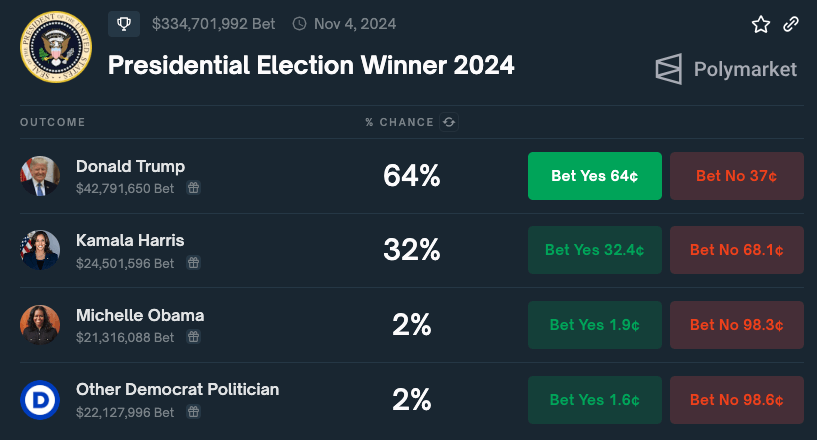The image size is (817, 440).
Task: Choose Bet No 68.1¢ for Harris
Action: point(737,250)
